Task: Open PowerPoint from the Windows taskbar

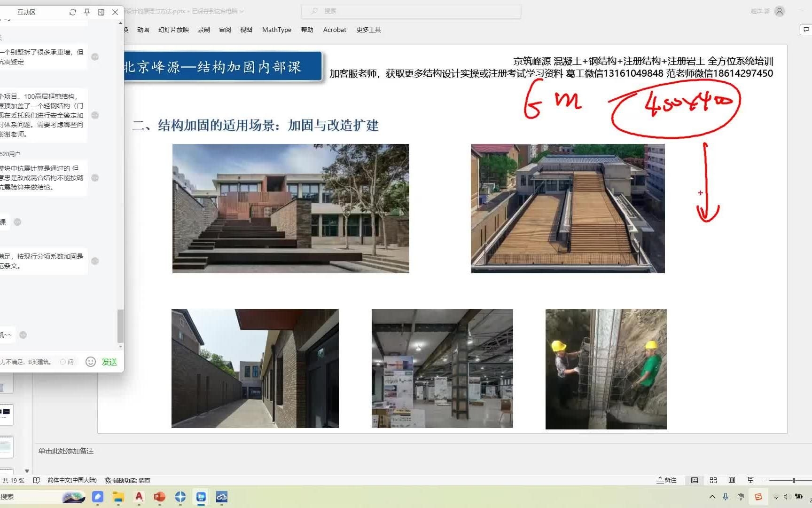Action: [x=159, y=497]
